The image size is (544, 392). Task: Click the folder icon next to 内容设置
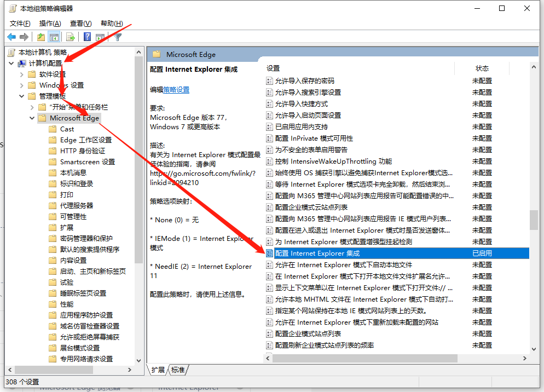[53, 261]
